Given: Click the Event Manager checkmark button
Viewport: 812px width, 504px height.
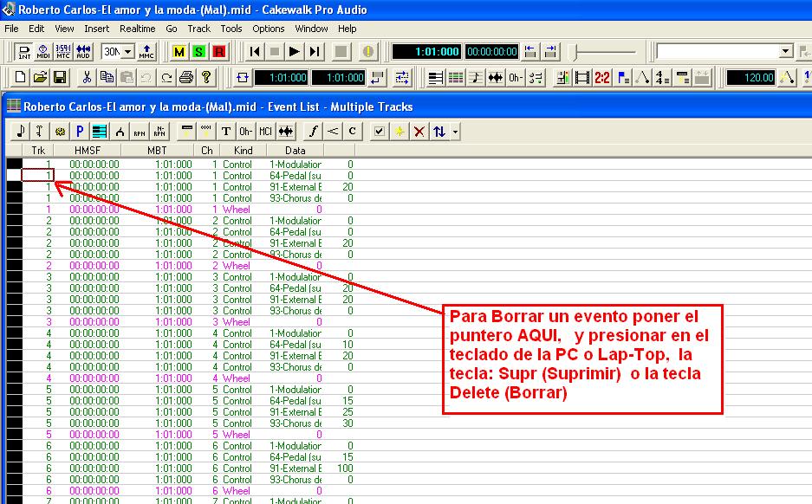Looking at the screenshot, I should (x=379, y=132).
